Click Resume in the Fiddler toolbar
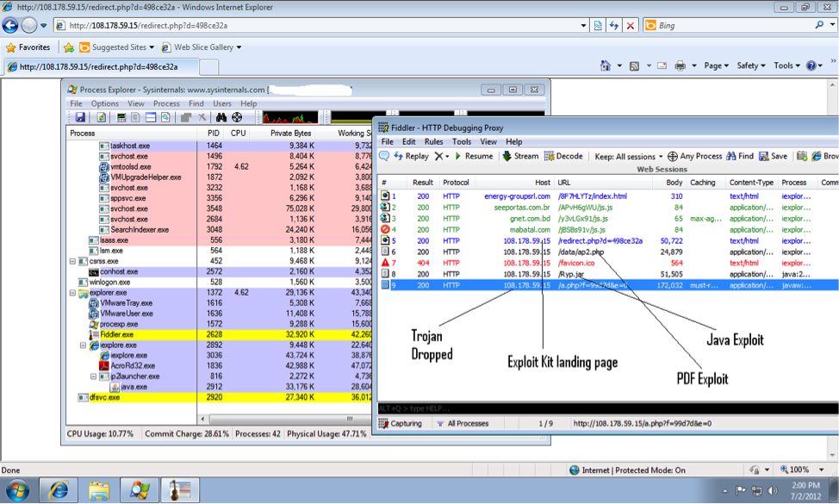 point(474,156)
